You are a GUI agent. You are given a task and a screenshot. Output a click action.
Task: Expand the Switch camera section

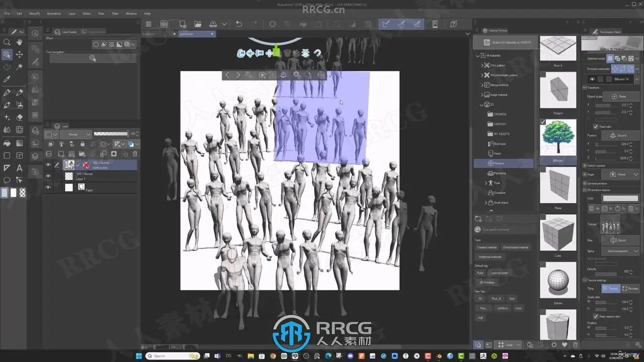586,165
